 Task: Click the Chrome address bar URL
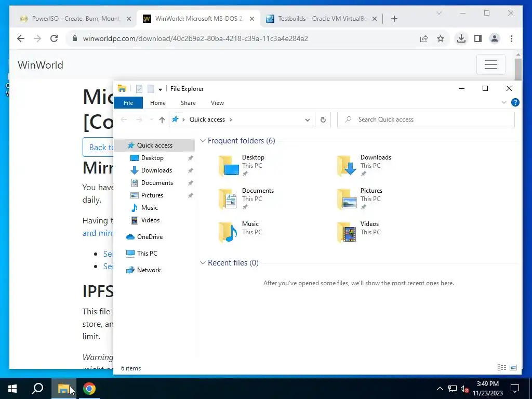[x=195, y=38]
